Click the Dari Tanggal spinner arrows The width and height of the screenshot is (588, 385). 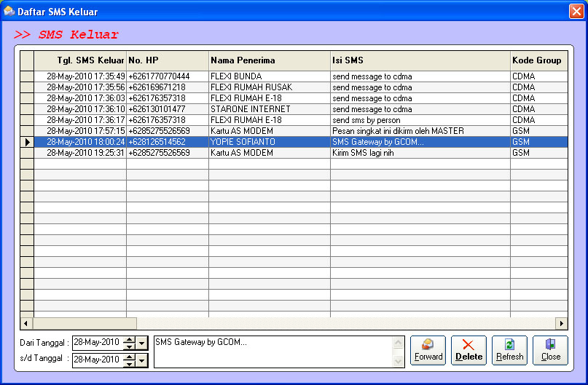point(129,343)
